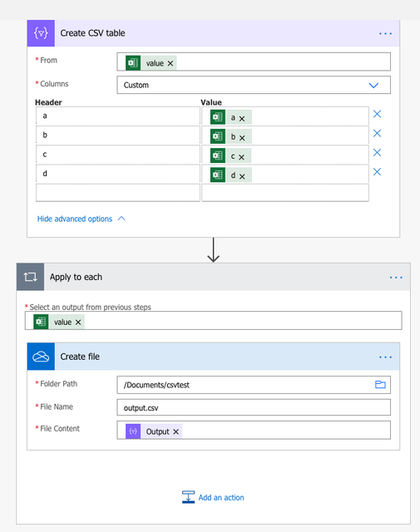The width and height of the screenshot is (420, 532).
Task: Click Excel icon on token b
Action: pyautogui.click(x=218, y=136)
